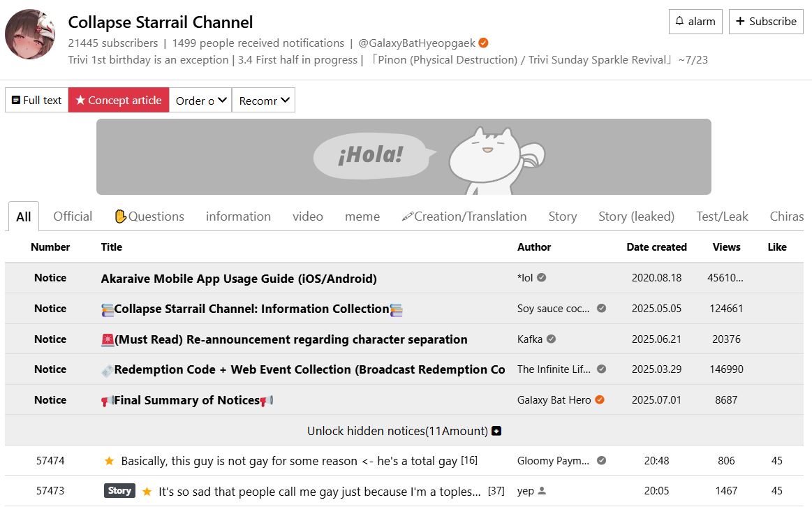Switch to the Creation/Translation tab
Screen dimensions: 812x507
(464, 216)
